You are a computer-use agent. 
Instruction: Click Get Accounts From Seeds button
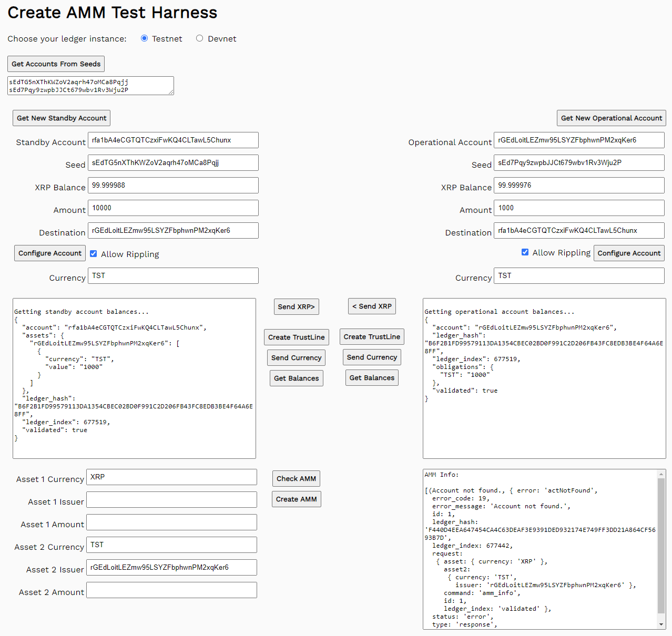point(56,64)
